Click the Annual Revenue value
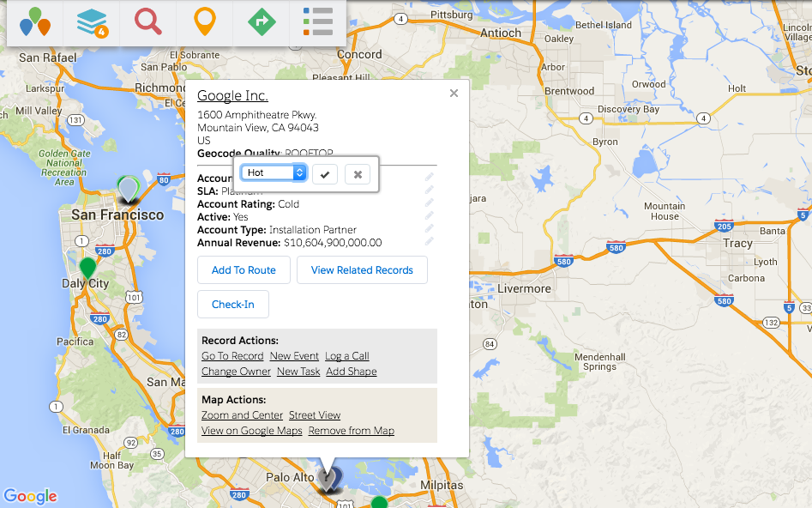Screen dimensions: 812x508 click(x=333, y=243)
